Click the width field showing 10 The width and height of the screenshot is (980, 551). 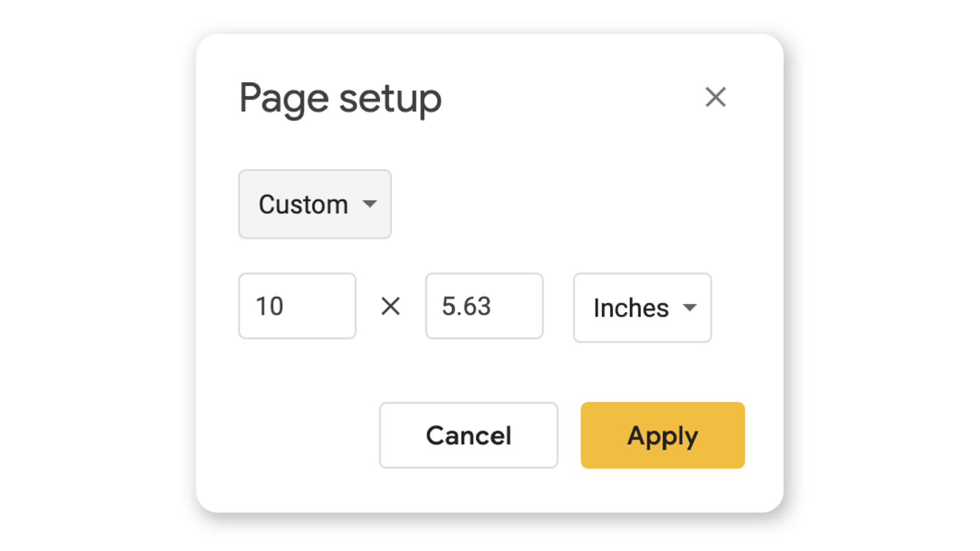click(x=297, y=306)
